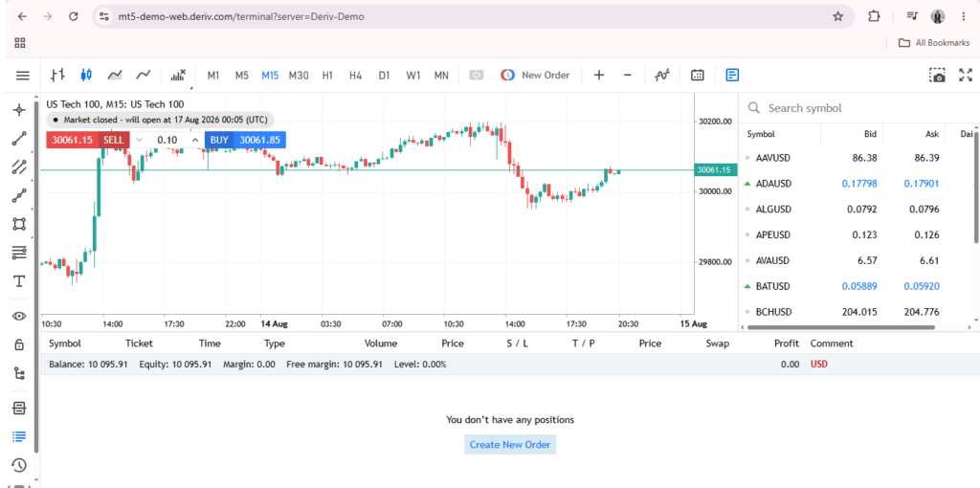Toggle the one-click trading panel button
This screenshot has height=488, width=980.
[477, 75]
